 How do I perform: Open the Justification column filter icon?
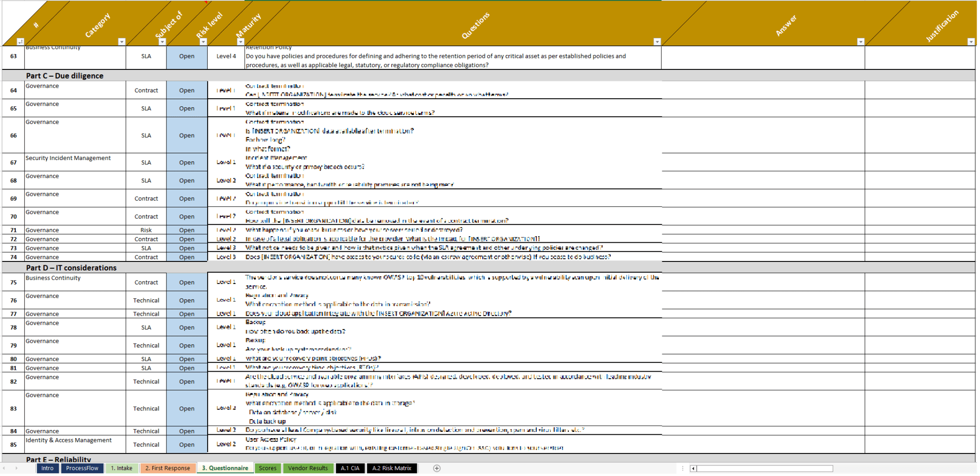pos(972,42)
